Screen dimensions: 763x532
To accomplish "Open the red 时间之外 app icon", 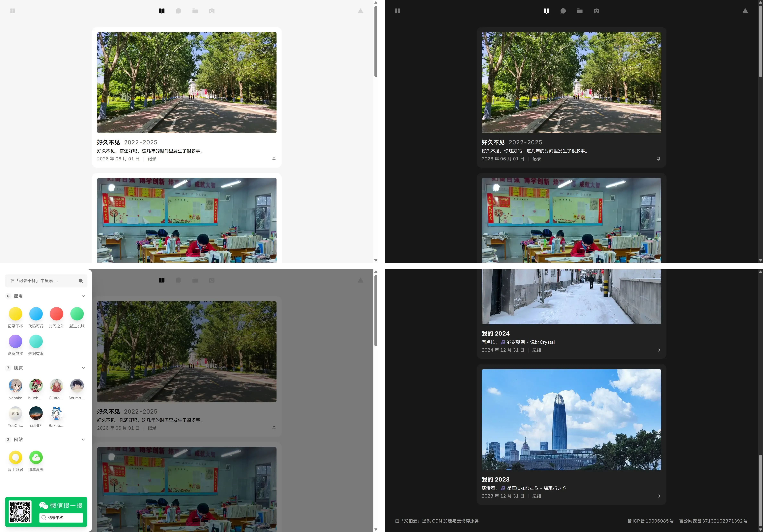I will point(56,314).
